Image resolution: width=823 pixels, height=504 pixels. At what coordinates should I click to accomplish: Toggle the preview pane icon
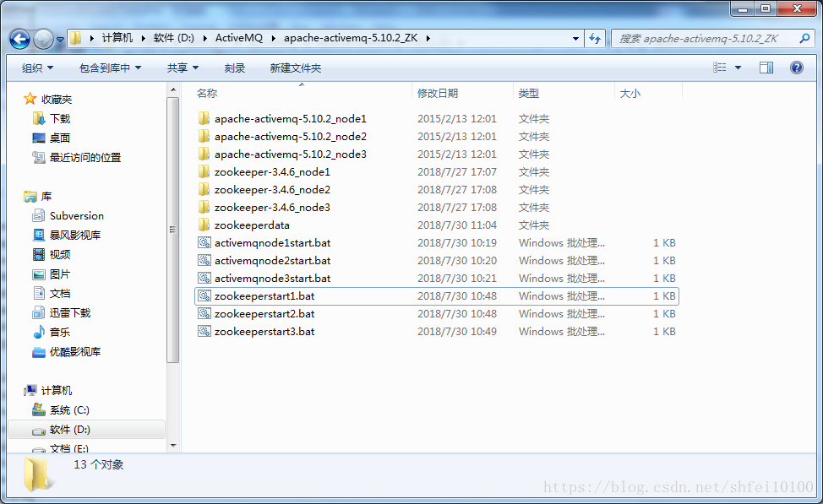(766, 68)
